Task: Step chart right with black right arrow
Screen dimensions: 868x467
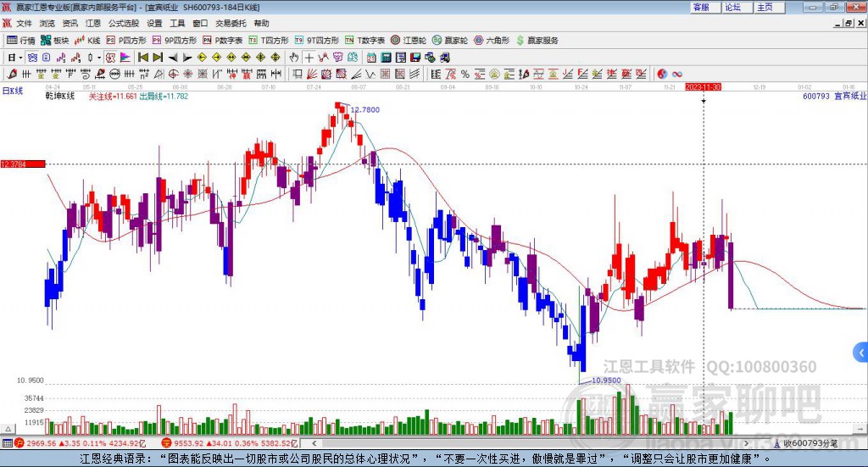Action: (187, 58)
